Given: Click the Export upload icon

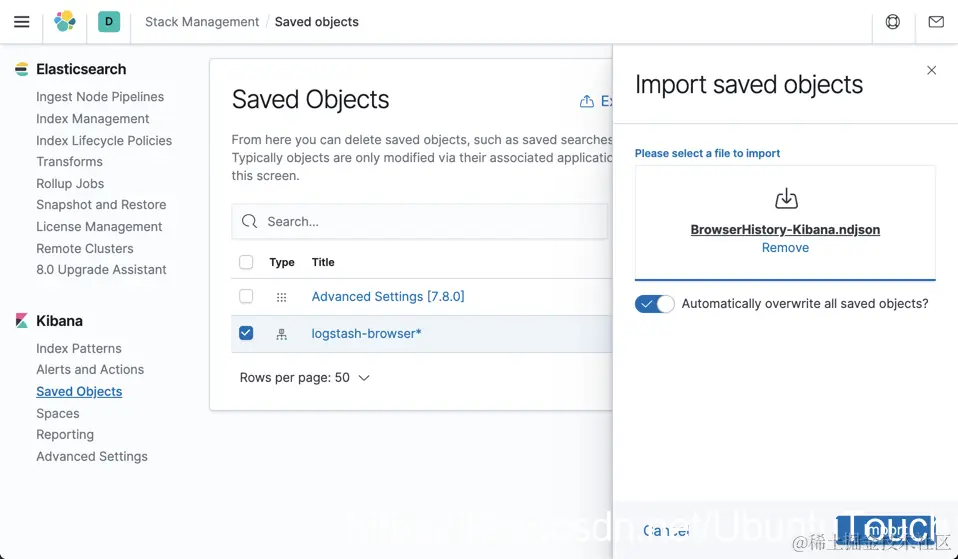Looking at the screenshot, I should (587, 101).
